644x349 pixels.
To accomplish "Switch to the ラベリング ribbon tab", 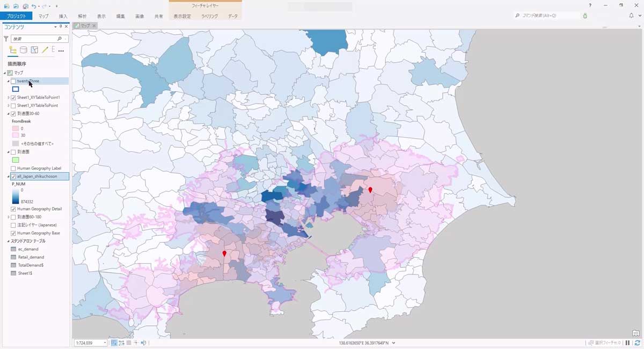I will coord(209,16).
